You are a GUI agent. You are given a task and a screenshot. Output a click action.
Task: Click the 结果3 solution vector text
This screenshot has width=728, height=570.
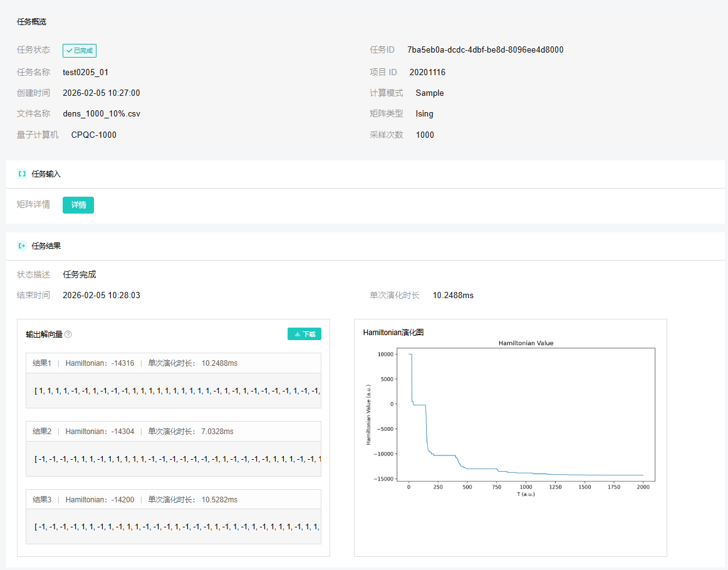[177, 527]
